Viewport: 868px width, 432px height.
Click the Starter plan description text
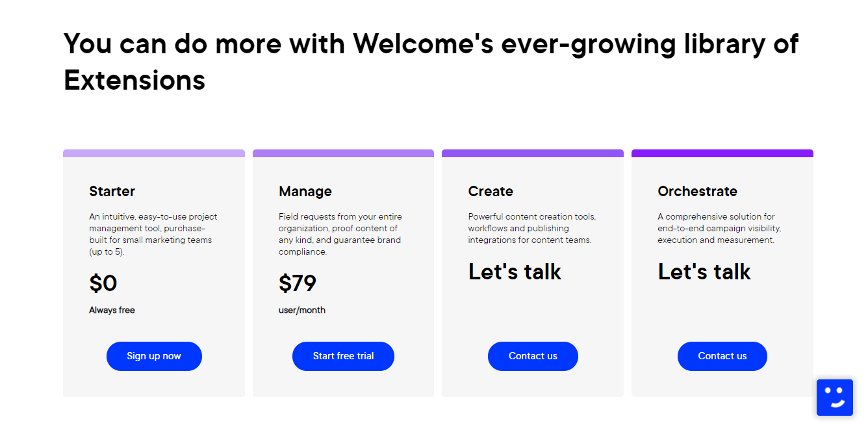tap(153, 234)
